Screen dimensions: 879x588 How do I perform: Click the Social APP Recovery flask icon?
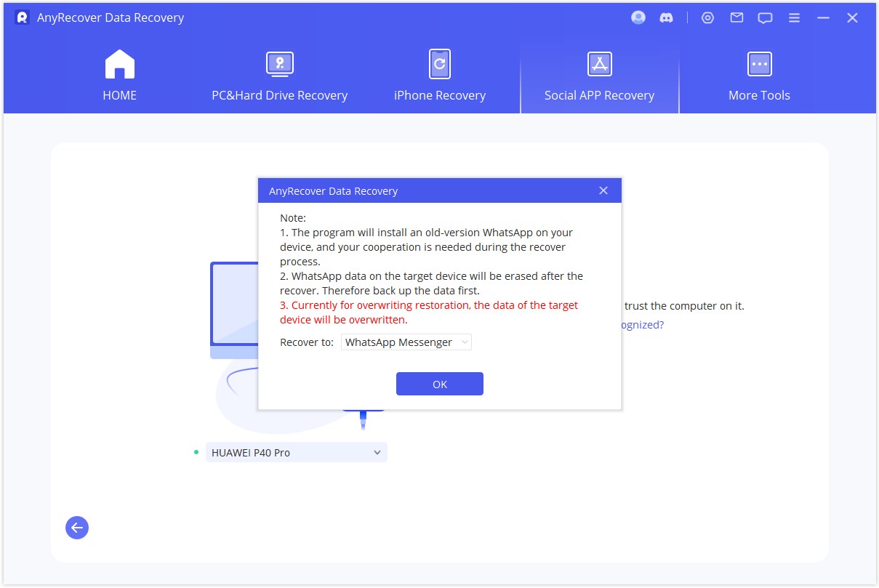pos(599,64)
